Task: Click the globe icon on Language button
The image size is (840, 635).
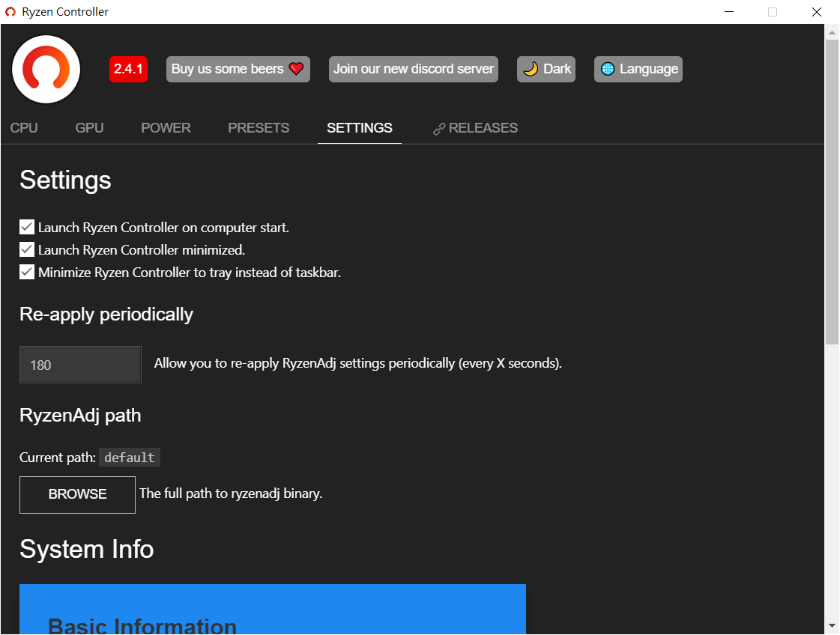Action: click(608, 69)
